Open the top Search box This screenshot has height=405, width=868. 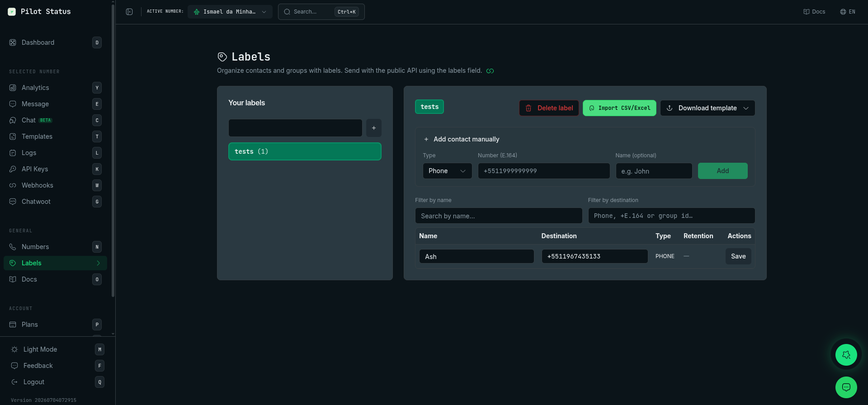(321, 12)
